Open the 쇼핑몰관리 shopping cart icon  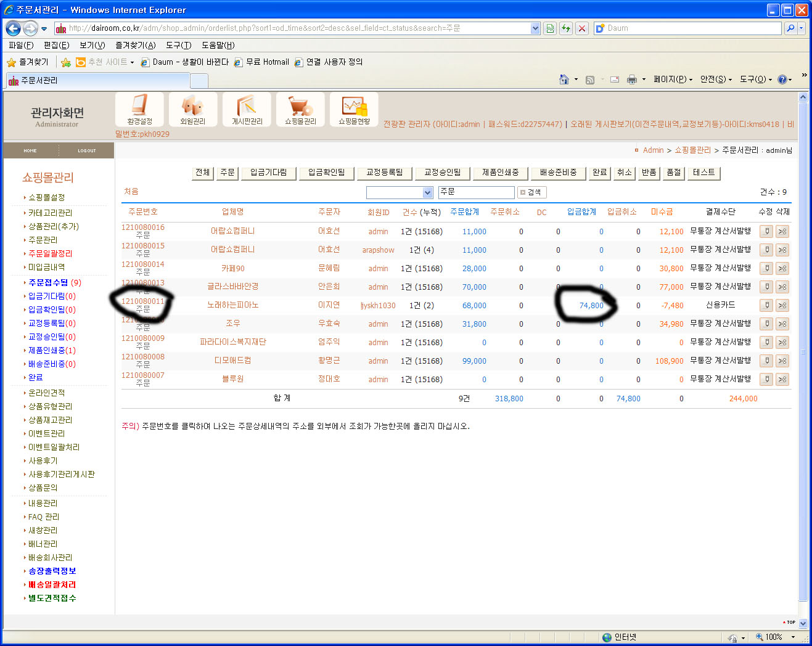(300, 109)
